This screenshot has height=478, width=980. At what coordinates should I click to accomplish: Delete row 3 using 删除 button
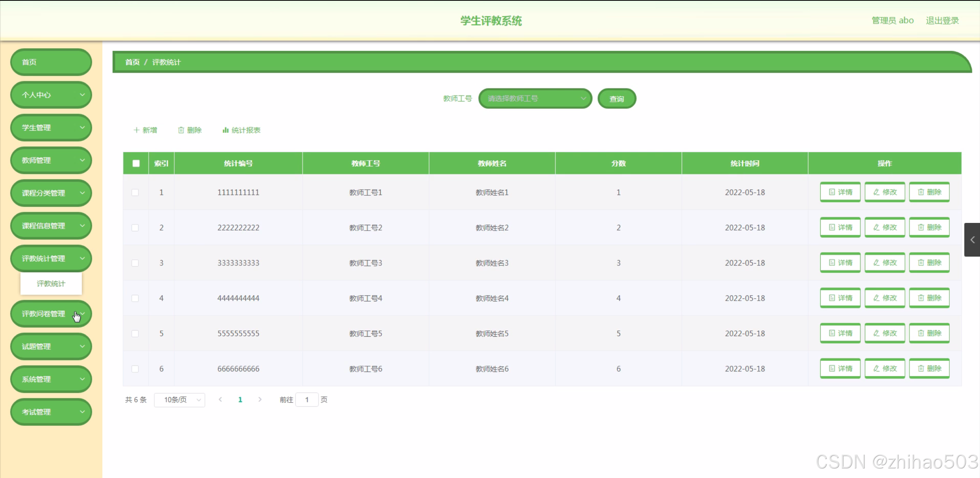pos(929,263)
